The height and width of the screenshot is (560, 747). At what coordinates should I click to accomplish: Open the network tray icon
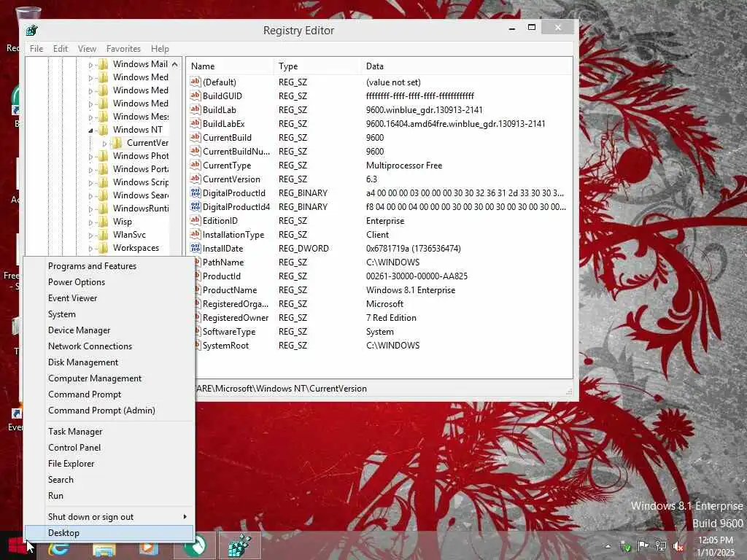(x=660, y=546)
